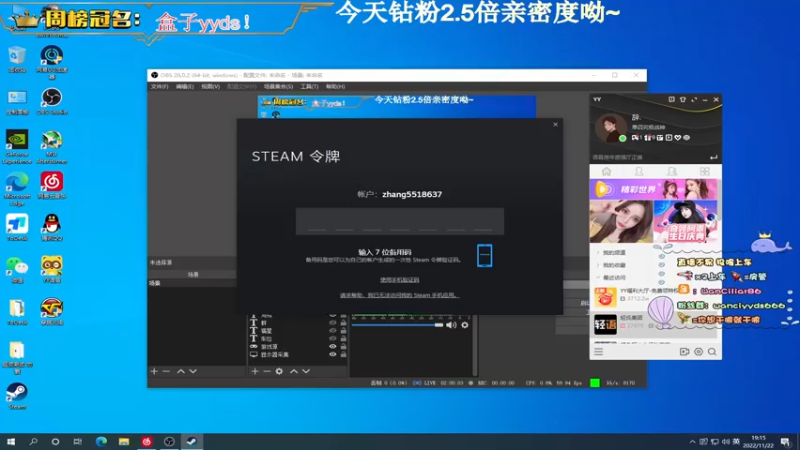
Task: Add a new scene with plus button
Action: [154, 371]
